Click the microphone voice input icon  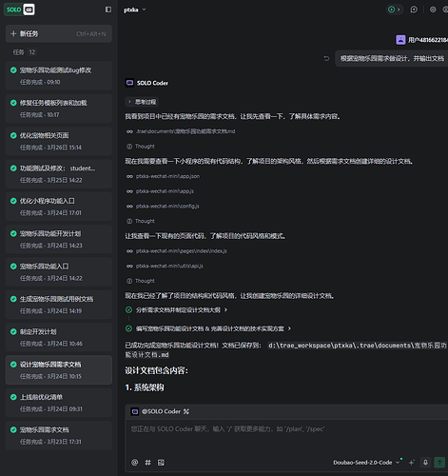click(x=425, y=463)
